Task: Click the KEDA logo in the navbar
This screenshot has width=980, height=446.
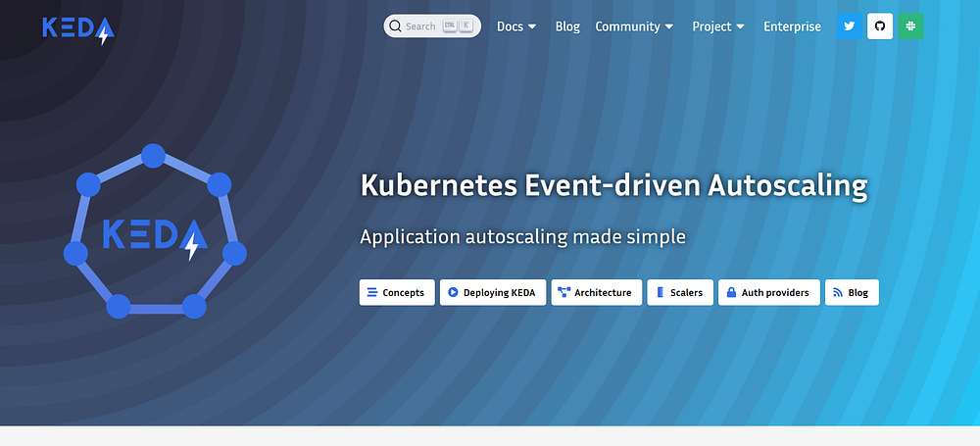Action: pos(78,30)
